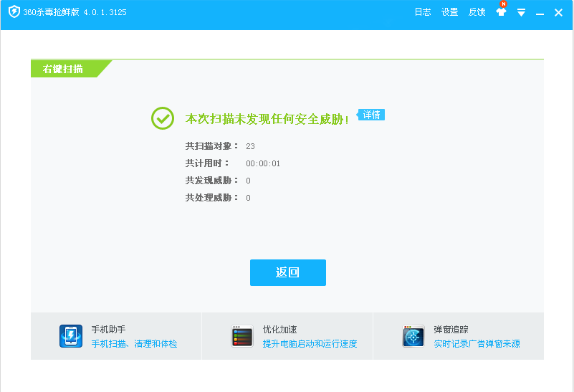Click the 弹窗追踪 radar icon
574x392 pixels.
413,335
